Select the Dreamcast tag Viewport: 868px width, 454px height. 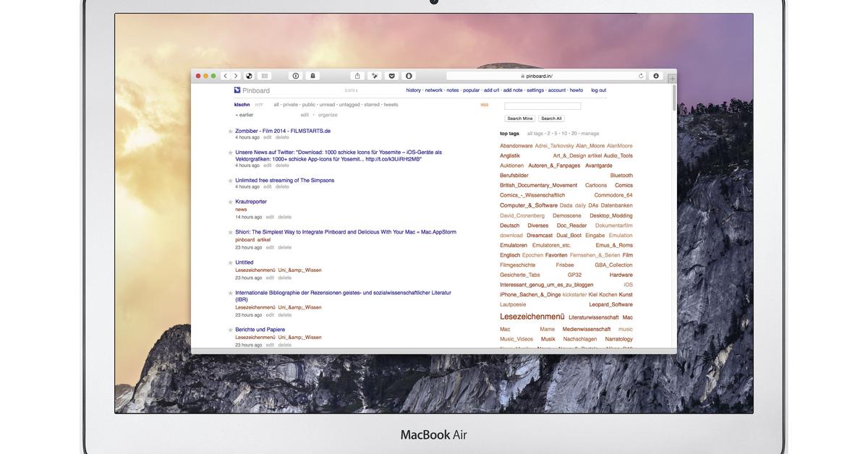540,236
